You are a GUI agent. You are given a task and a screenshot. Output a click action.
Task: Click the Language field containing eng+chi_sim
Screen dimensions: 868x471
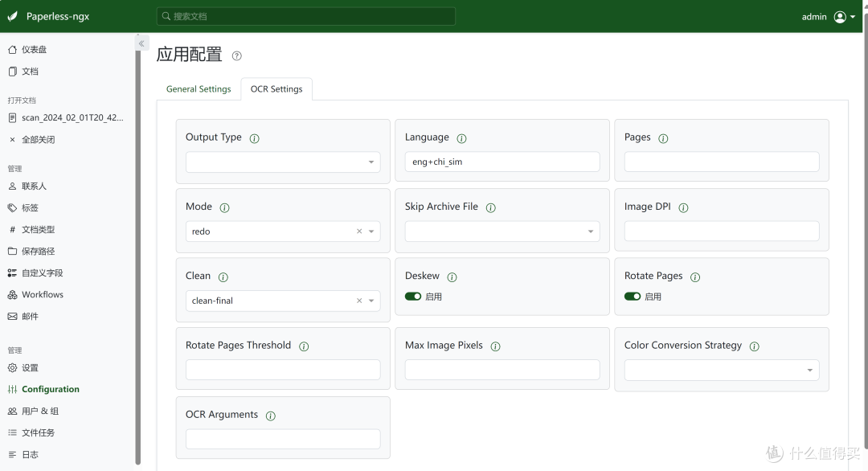coord(502,162)
